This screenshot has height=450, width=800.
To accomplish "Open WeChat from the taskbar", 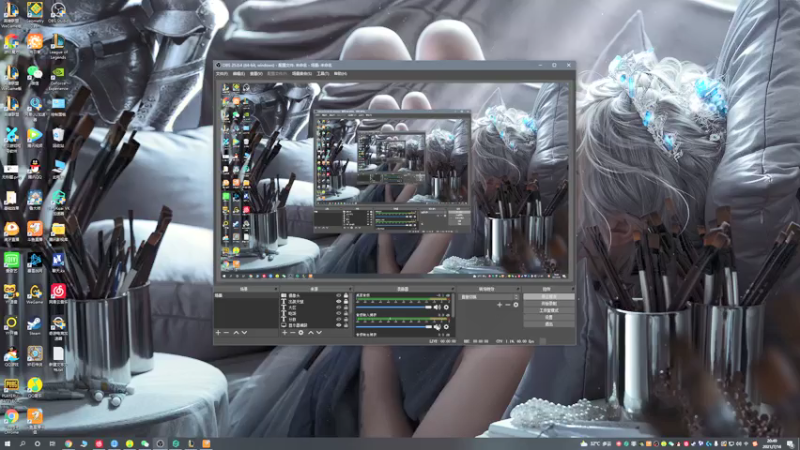I will tap(145, 444).
